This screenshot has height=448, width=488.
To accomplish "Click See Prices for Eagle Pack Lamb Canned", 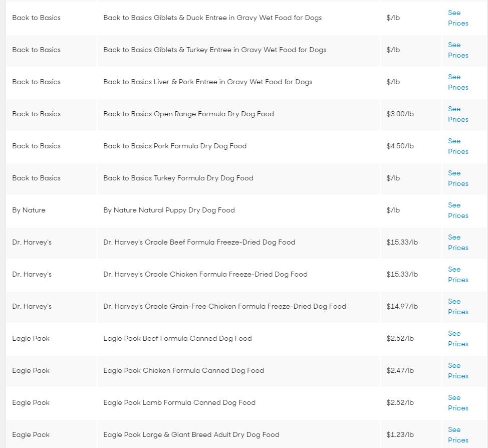I will (x=458, y=403).
